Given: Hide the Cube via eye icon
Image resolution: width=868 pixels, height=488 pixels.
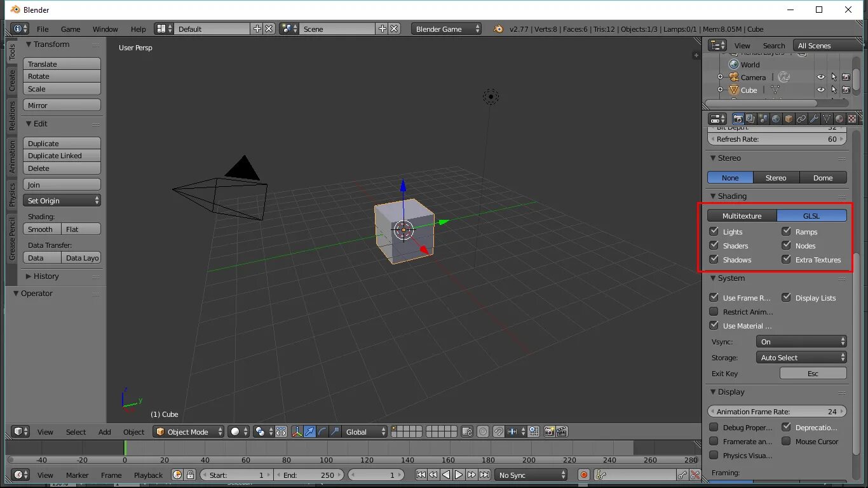Looking at the screenshot, I should coord(821,90).
